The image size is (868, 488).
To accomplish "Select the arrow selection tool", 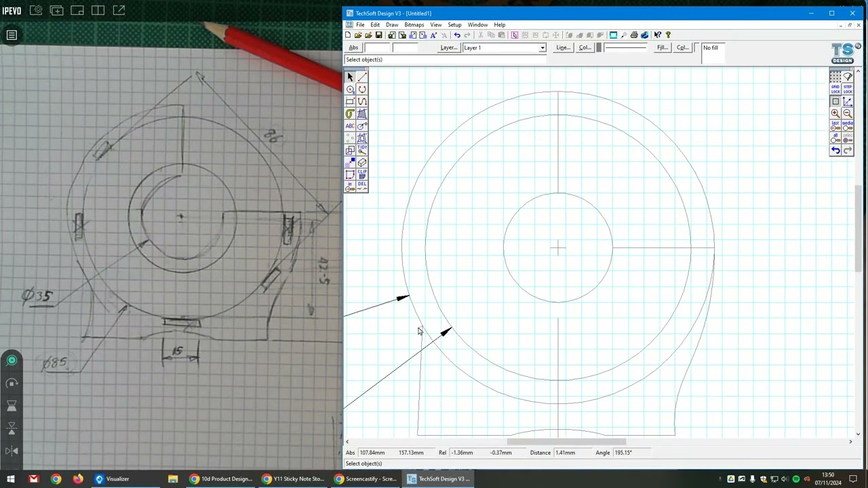I will pyautogui.click(x=350, y=77).
